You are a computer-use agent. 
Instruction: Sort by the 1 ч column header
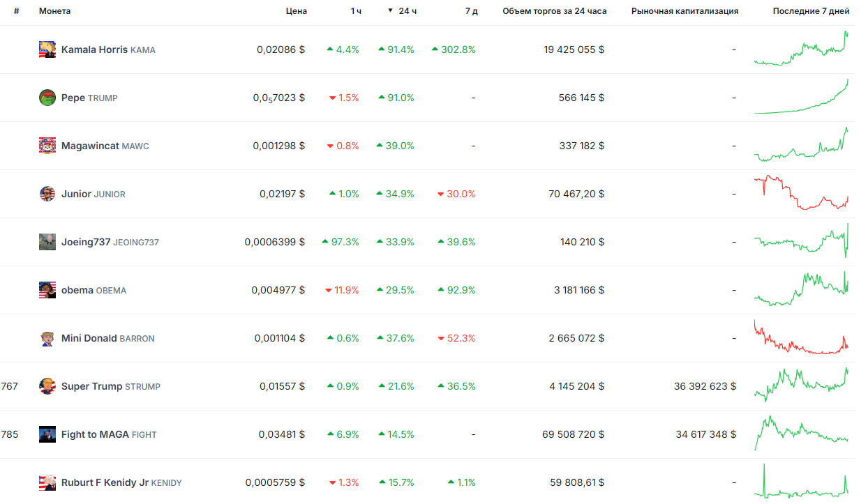(356, 11)
